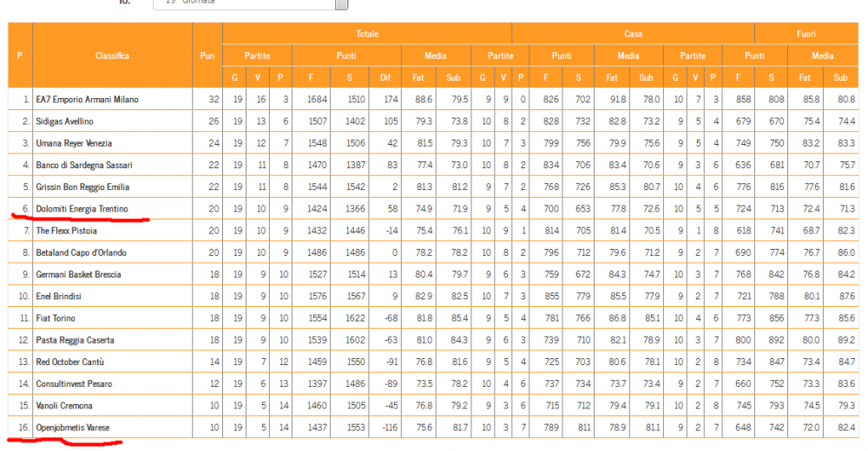Select the 1622 points conceded by Torino
868x451 pixels.
[355, 318]
